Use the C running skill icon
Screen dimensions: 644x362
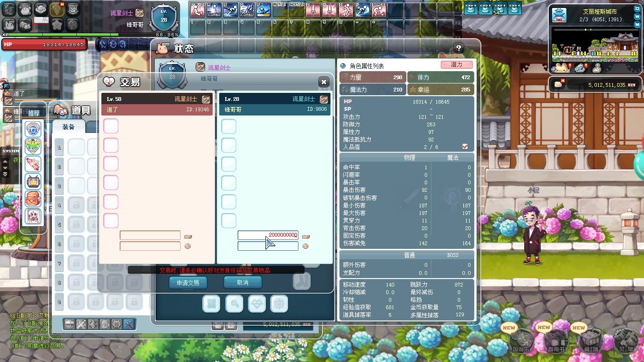tap(346, 10)
